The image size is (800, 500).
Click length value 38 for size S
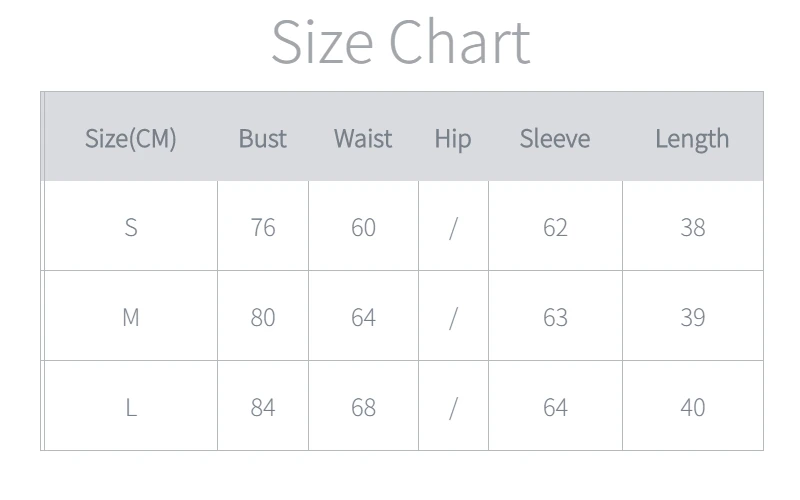[692, 227]
